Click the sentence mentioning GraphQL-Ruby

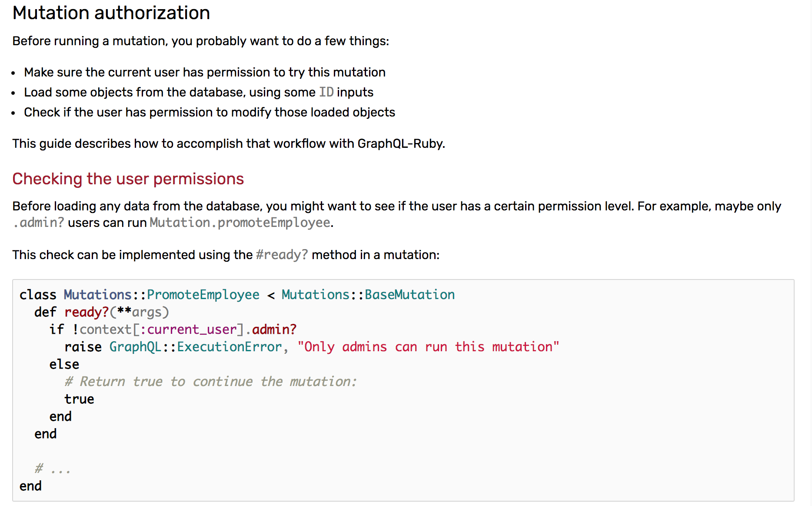[x=229, y=143]
